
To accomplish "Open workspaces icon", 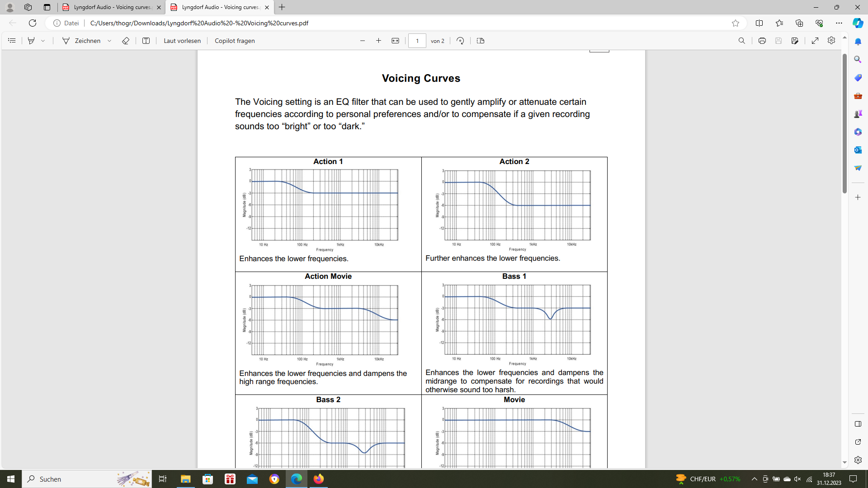I will tap(28, 7).
